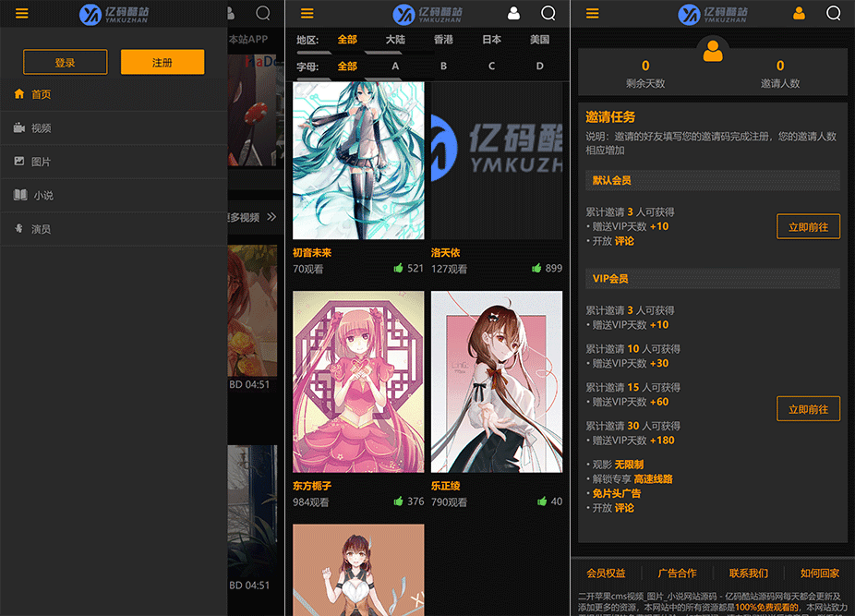Image resolution: width=855 pixels, height=616 pixels.
Task: Click the 亿码酷站 logo in middle panel
Action: pos(427,14)
